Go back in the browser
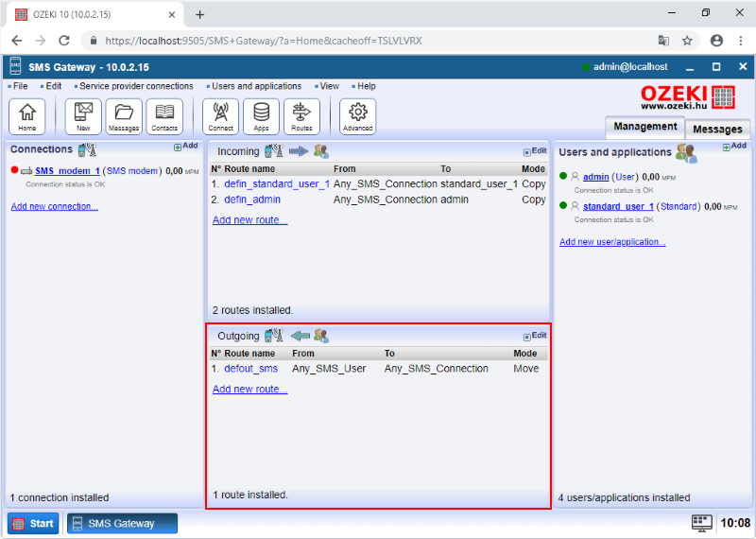The height and width of the screenshot is (539, 756). (17, 41)
